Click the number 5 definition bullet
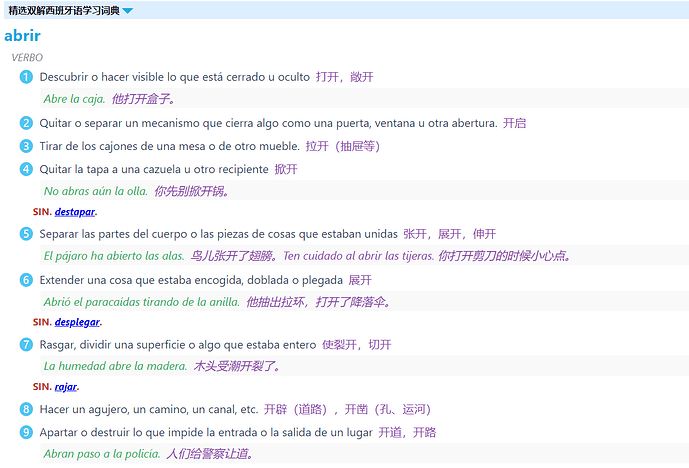The width and height of the screenshot is (689, 468). [x=26, y=233]
